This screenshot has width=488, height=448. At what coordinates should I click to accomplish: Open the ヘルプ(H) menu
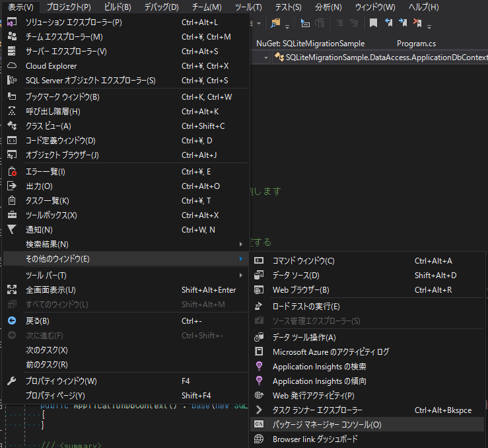point(423,7)
